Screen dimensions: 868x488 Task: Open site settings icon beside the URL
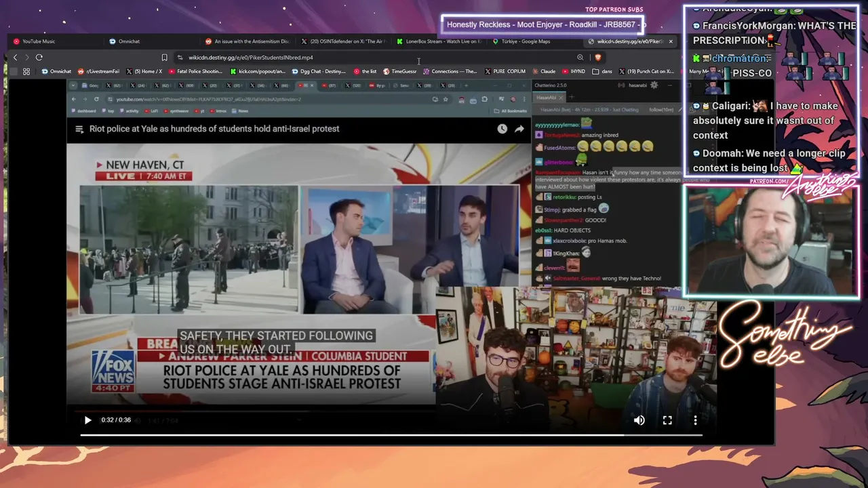pos(180,58)
